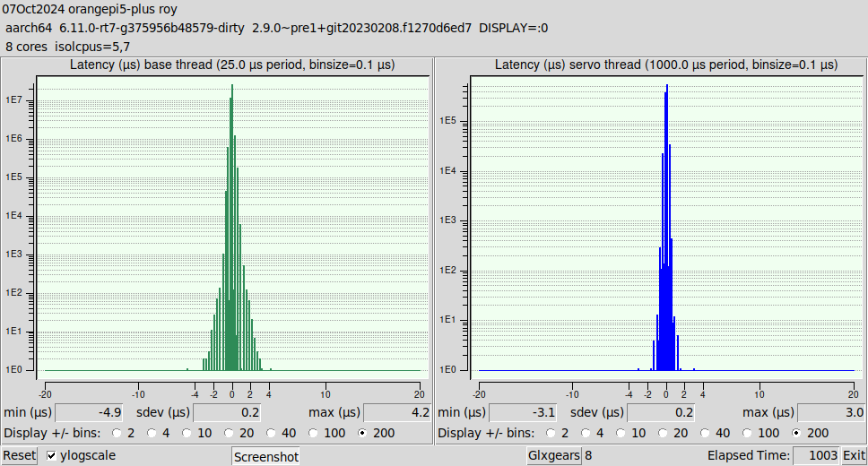Click the 'Elapsed Time:' label

click(x=749, y=455)
